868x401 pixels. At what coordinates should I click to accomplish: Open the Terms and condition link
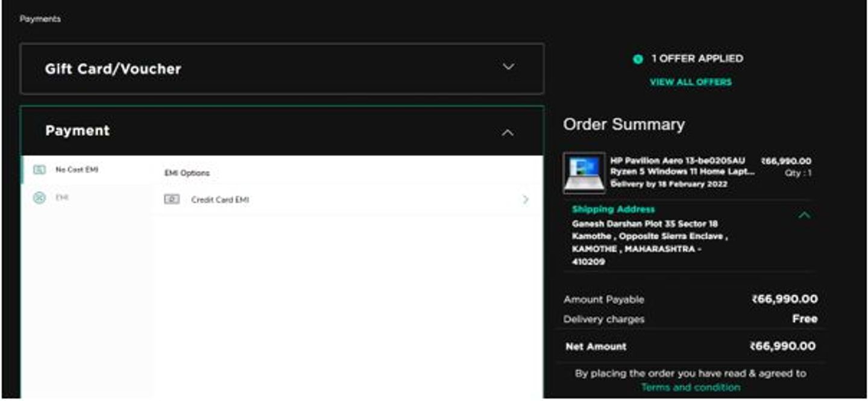coord(690,387)
